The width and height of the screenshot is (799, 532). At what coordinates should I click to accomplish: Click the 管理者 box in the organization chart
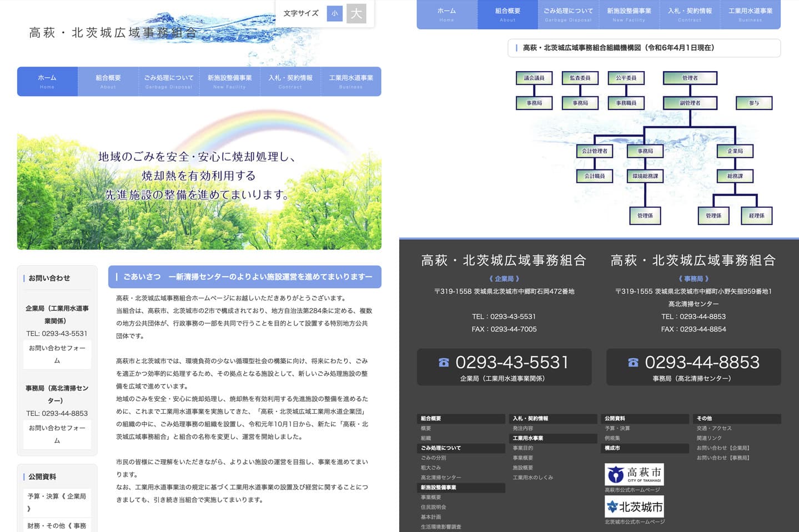(x=690, y=78)
